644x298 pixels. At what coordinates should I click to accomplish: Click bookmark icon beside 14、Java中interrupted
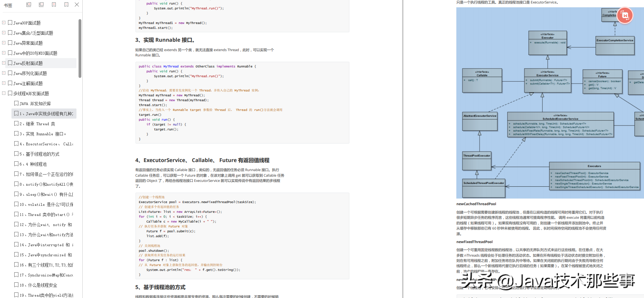(x=16, y=244)
